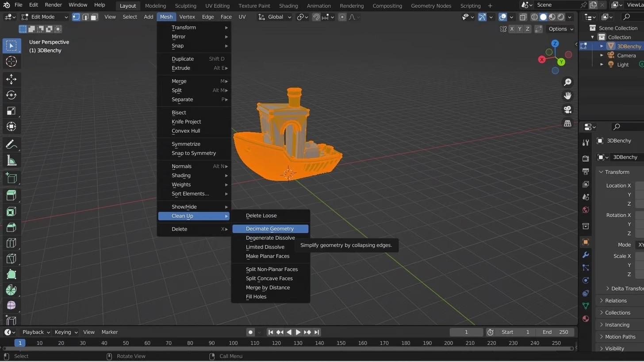Toggle snapping magnet button

click(x=316, y=17)
